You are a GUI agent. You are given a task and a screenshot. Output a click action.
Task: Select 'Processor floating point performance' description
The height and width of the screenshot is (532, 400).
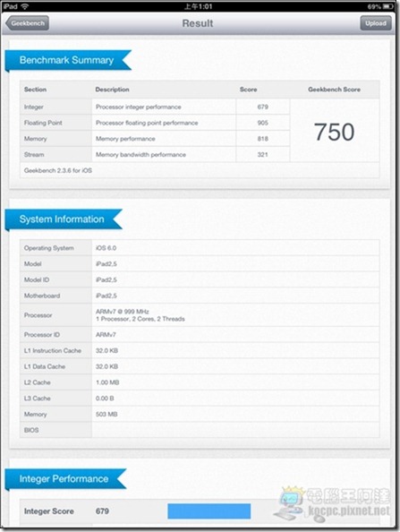click(x=147, y=123)
